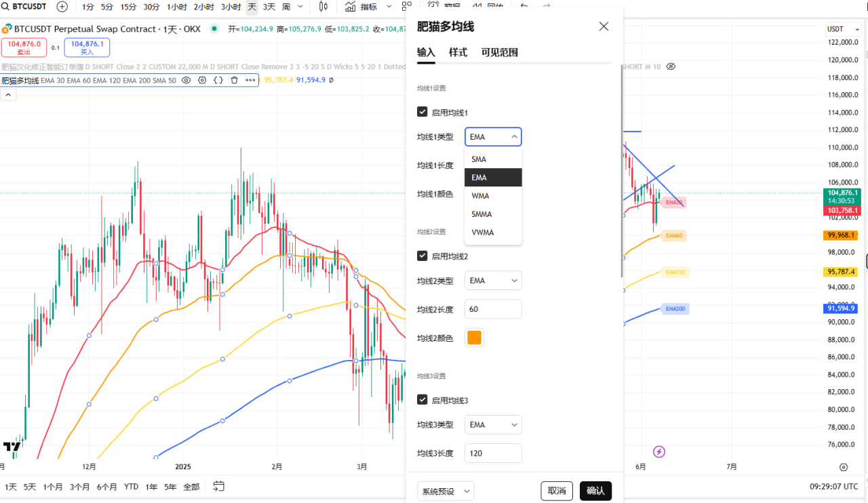This screenshot has height=503, width=868.
Task: Switch to the 输入 tab
Action: pyautogui.click(x=426, y=52)
